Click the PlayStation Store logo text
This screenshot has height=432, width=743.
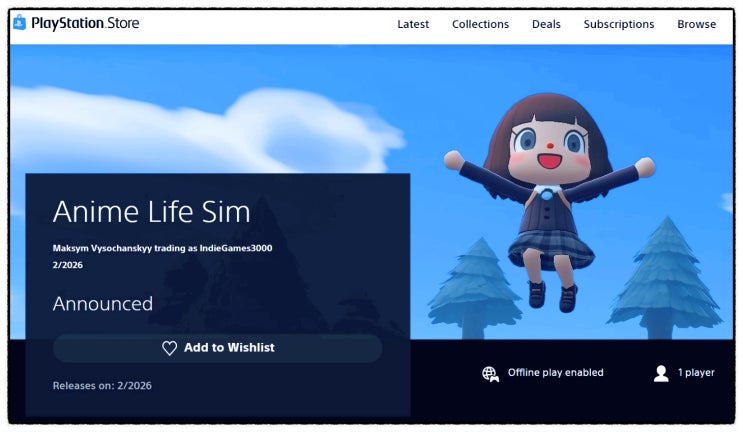(85, 23)
